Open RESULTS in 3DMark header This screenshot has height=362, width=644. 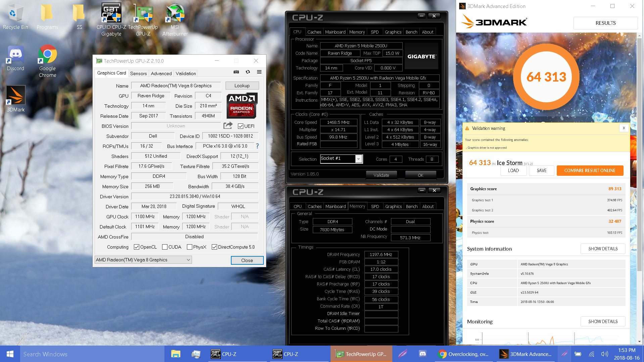(605, 23)
